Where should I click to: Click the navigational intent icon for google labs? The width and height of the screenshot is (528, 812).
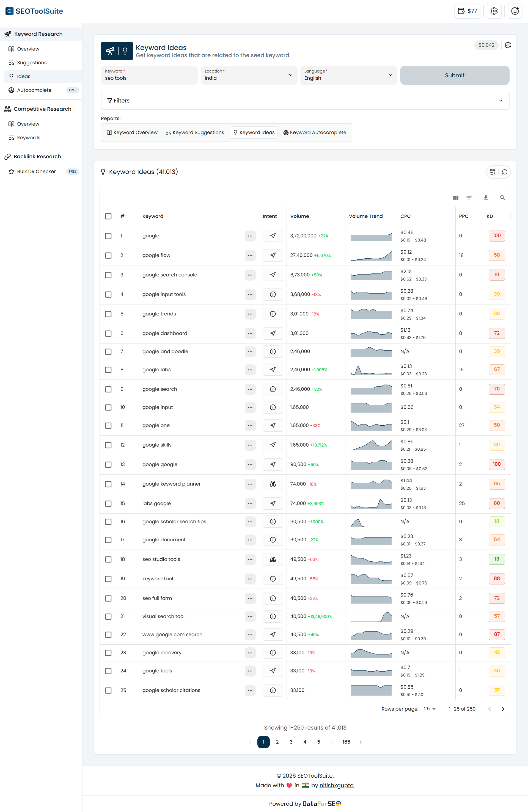coord(273,370)
